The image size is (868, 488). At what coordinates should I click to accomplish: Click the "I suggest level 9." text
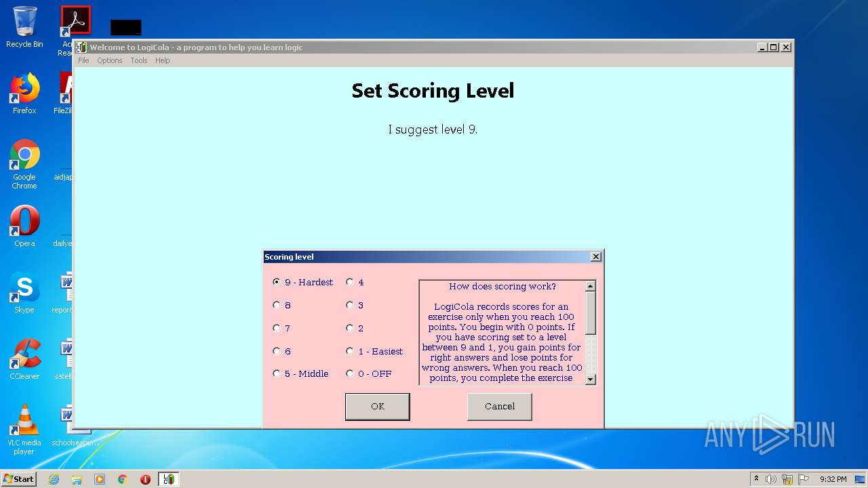(433, 129)
